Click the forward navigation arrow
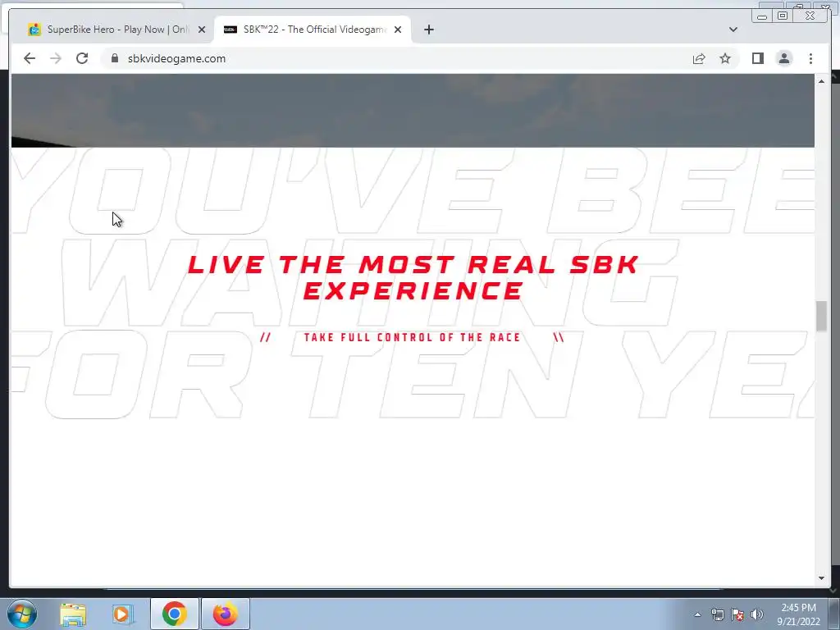This screenshot has height=630, width=840. (56, 58)
